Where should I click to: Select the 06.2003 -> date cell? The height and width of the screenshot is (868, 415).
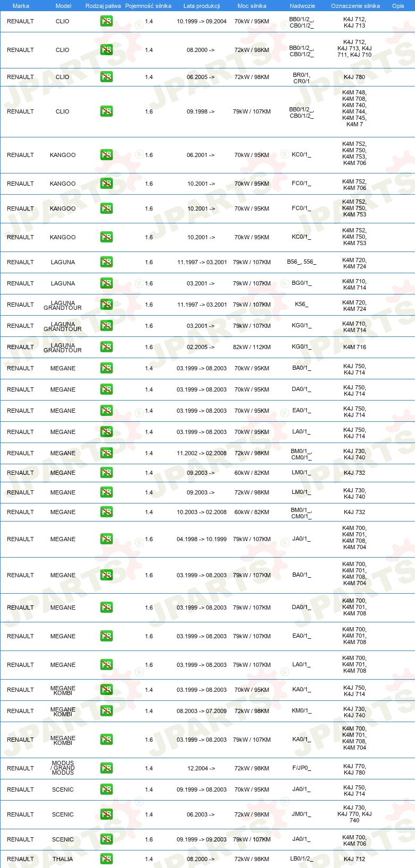tap(201, 815)
